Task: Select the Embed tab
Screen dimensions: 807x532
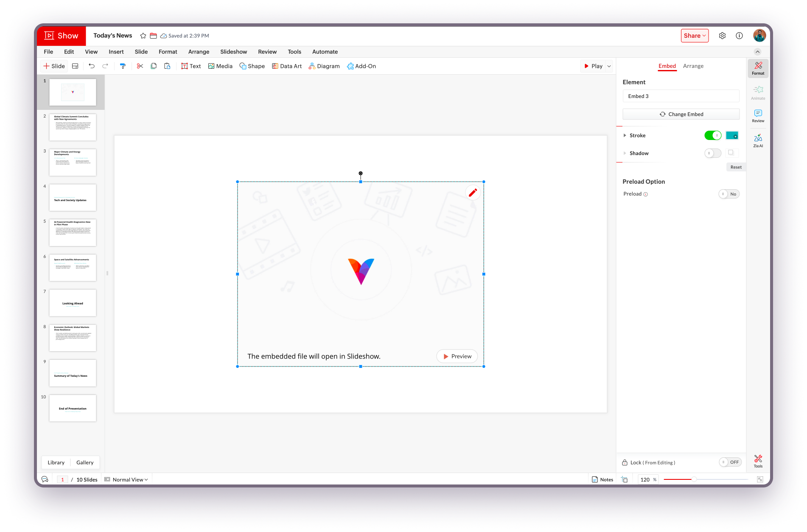Action: point(667,66)
